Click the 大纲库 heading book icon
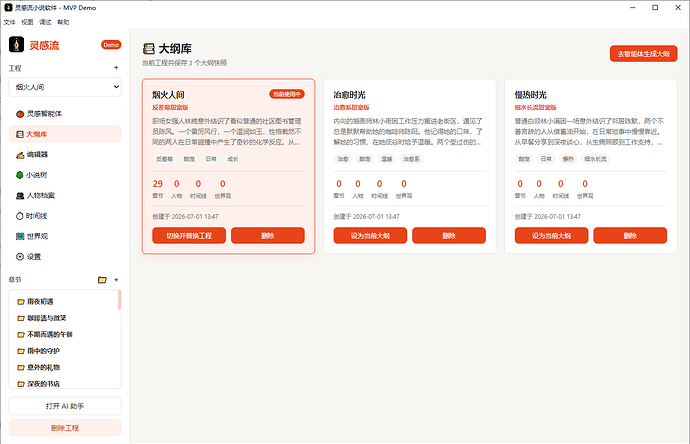This screenshot has height=444, width=690. (x=149, y=48)
